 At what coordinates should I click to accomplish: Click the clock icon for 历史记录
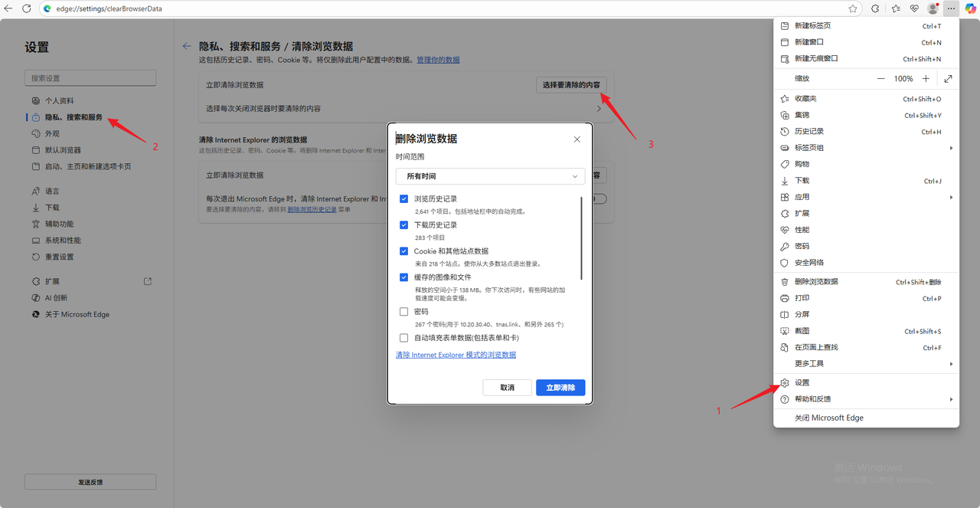(x=784, y=132)
